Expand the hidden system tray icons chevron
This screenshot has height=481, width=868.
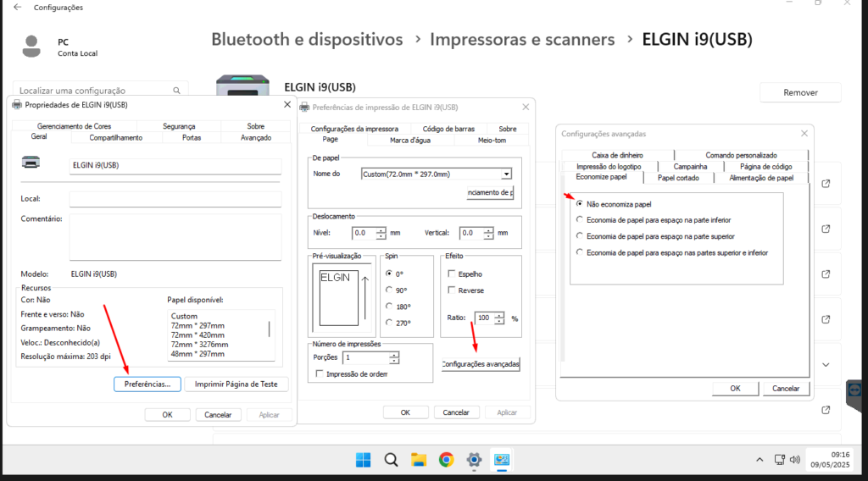(759, 460)
